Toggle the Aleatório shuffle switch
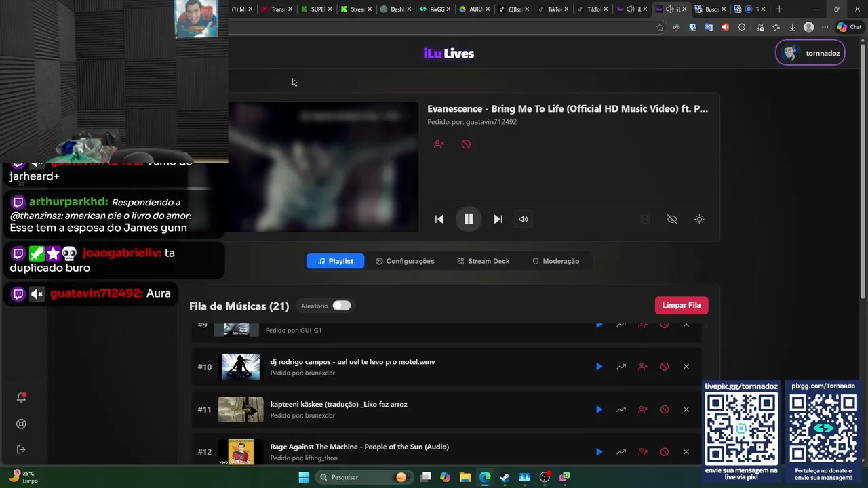This screenshot has height=488, width=868. pyautogui.click(x=341, y=306)
